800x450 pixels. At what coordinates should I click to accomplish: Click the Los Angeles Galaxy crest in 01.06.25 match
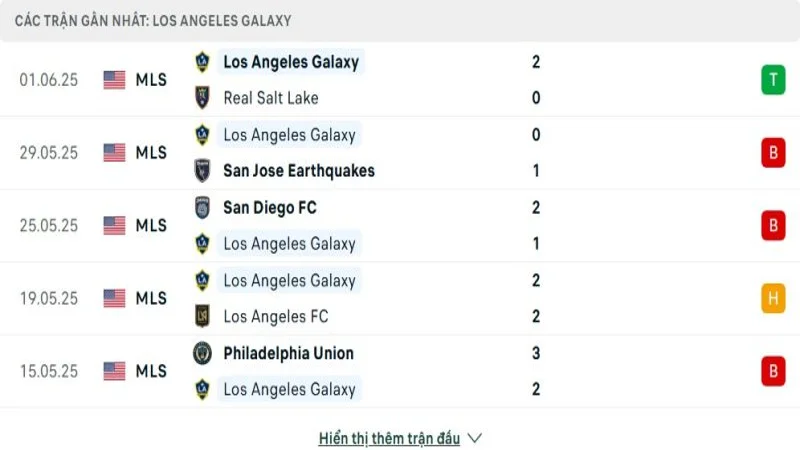click(x=203, y=62)
